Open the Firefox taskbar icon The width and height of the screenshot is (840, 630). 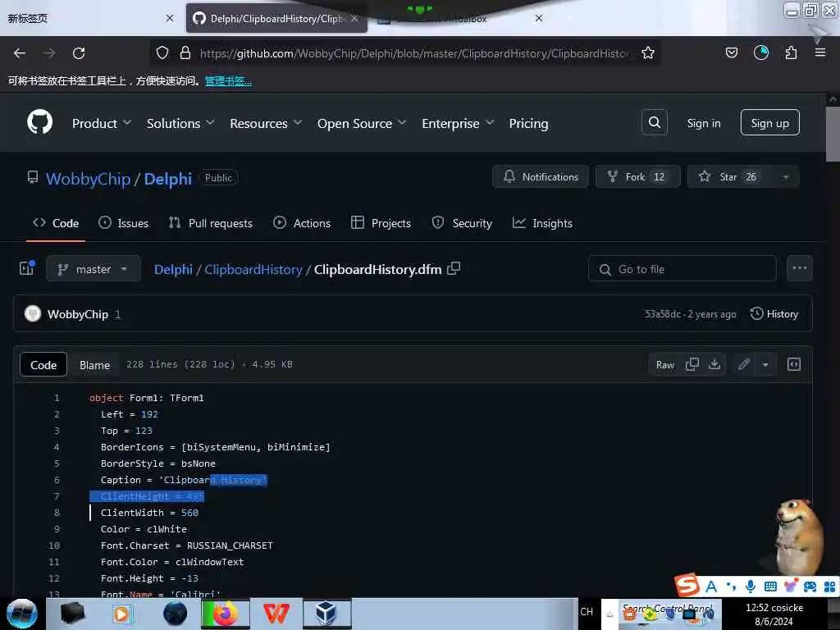pos(226,613)
